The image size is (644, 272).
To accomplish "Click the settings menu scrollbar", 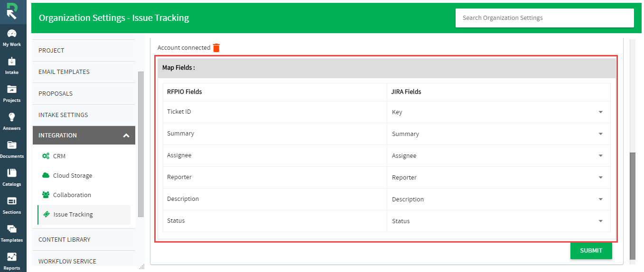I will pyautogui.click(x=140, y=145).
